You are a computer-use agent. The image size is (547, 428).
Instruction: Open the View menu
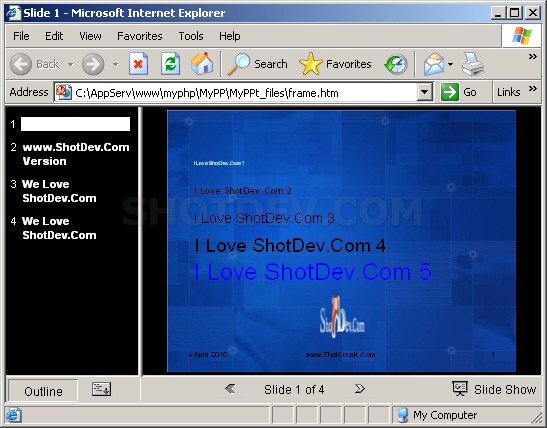(x=90, y=36)
